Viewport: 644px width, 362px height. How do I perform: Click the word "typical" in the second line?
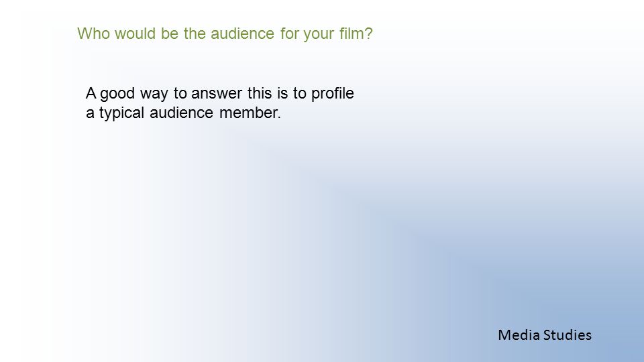[121, 113]
